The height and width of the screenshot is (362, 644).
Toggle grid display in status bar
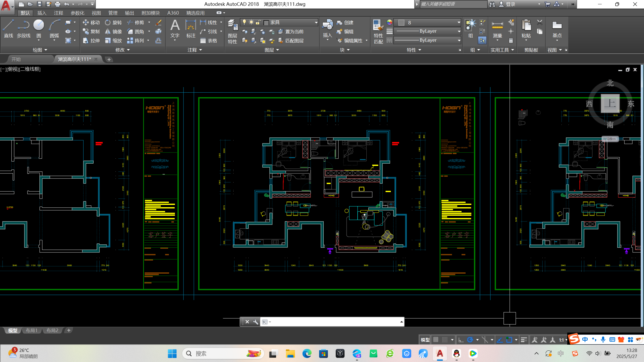pyautogui.click(x=436, y=340)
